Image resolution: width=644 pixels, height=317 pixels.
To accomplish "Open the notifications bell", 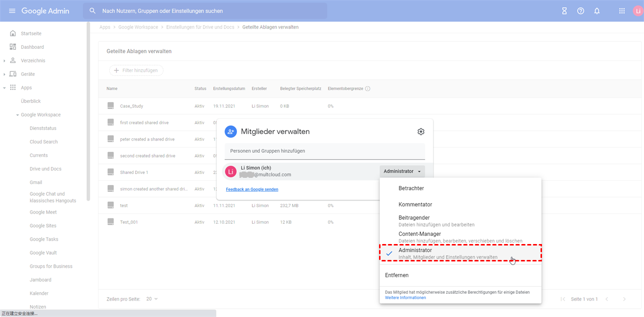I will point(597,11).
